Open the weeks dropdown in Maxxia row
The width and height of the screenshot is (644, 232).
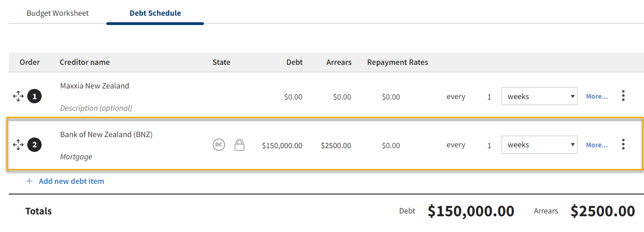coord(539,96)
